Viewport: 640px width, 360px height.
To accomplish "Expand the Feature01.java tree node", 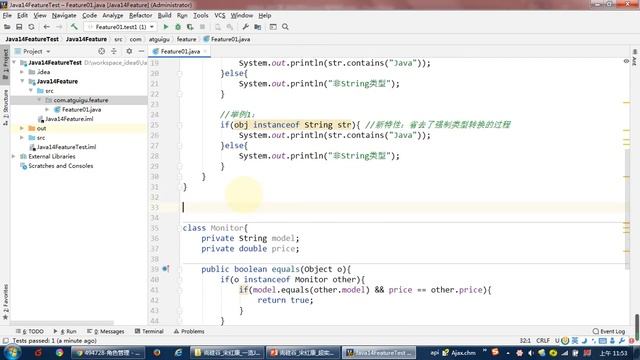I will (47, 109).
